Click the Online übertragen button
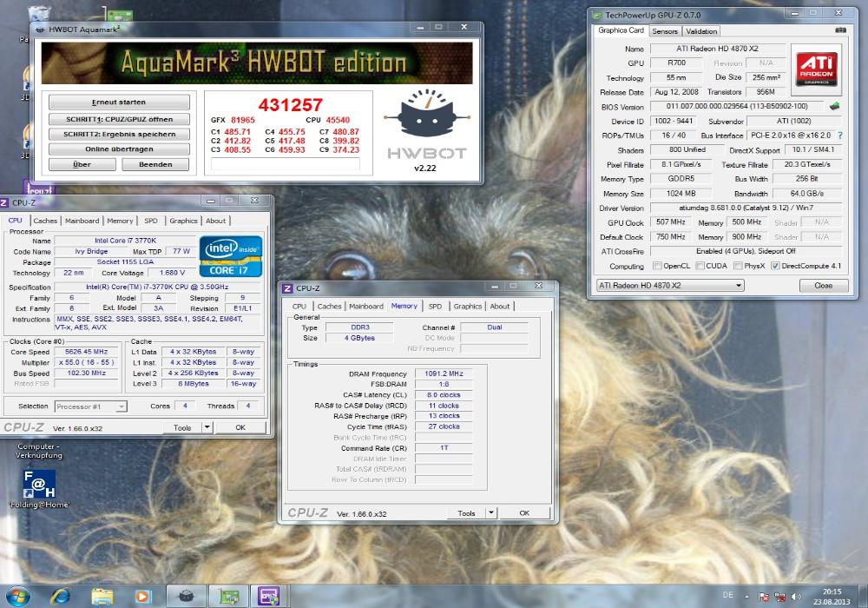The width and height of the screenshot is (868, 608). (x=119, y=149)
